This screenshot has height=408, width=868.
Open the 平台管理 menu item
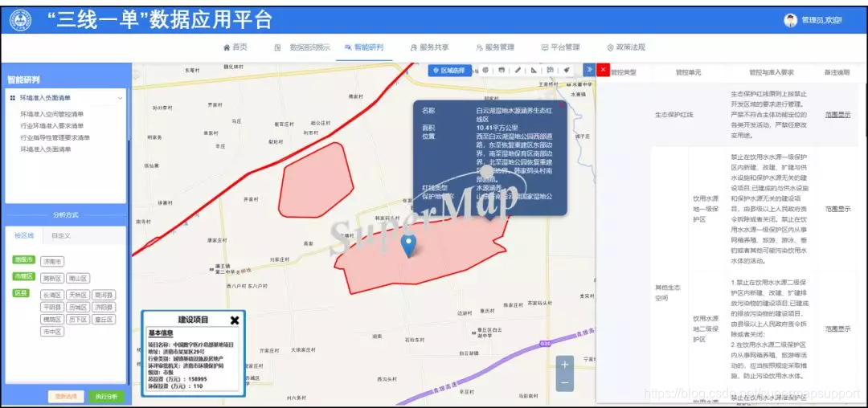[560, 47]
